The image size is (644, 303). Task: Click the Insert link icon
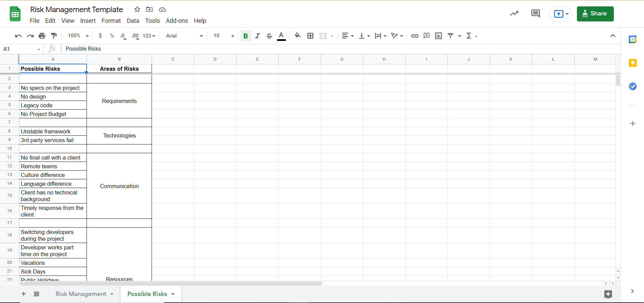click(x=415, y=36)
